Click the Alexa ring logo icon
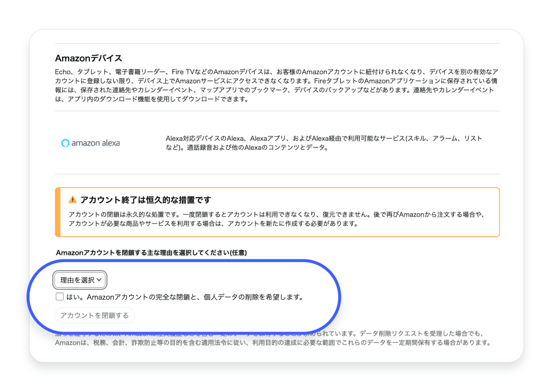The height and width of the screenshot is (392, 553). pyautogui.click(x=65, y=143)
